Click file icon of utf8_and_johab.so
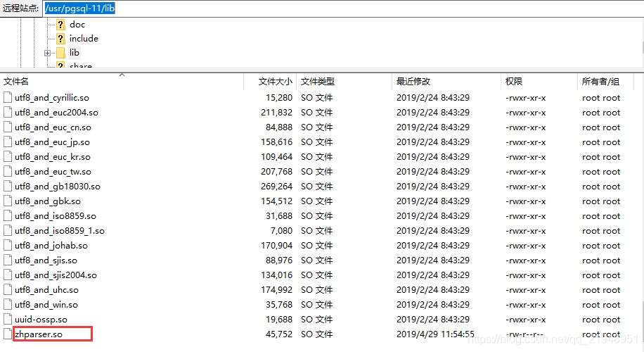 [8, 246]
